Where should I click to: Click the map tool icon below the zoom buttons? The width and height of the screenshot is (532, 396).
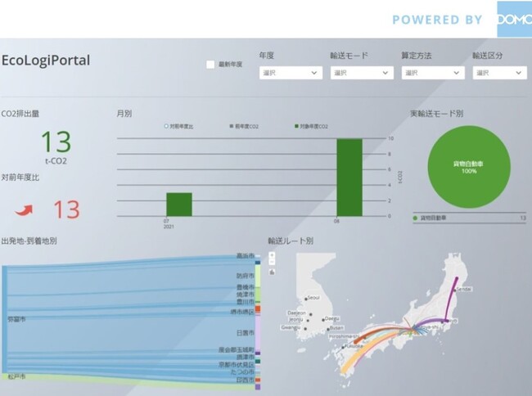pyautogui.click(x=272, y=272)
